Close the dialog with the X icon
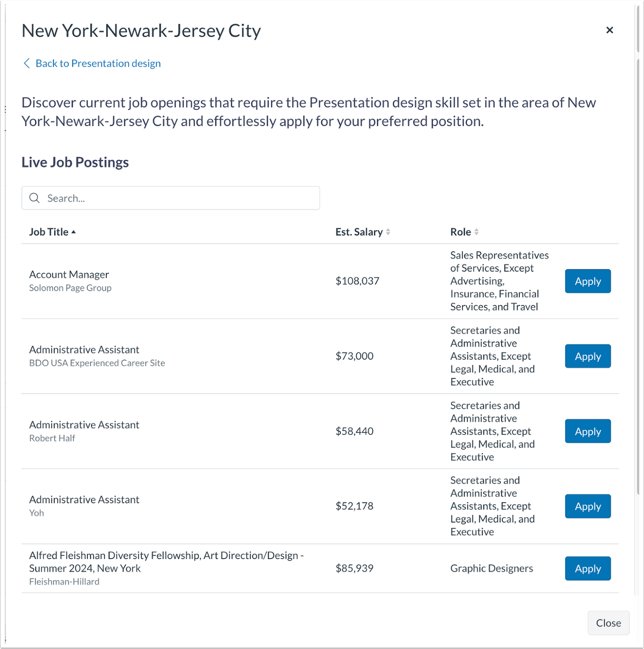Viewport: 644px width, 649px height. (x=609, y=30)
